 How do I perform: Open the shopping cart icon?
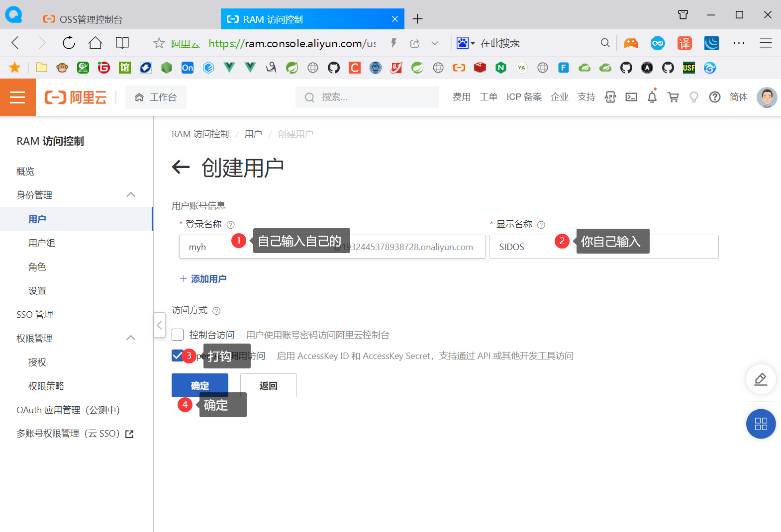[673, 97]
